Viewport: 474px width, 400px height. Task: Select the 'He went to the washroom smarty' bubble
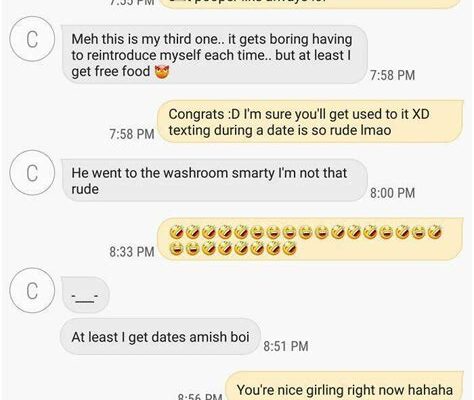tap(215, 180)
